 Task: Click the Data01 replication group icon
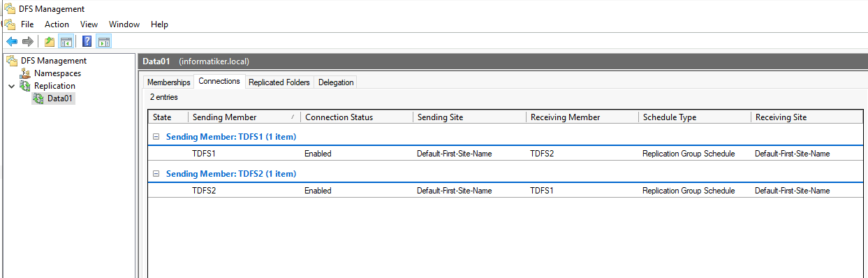coord(38,98)
